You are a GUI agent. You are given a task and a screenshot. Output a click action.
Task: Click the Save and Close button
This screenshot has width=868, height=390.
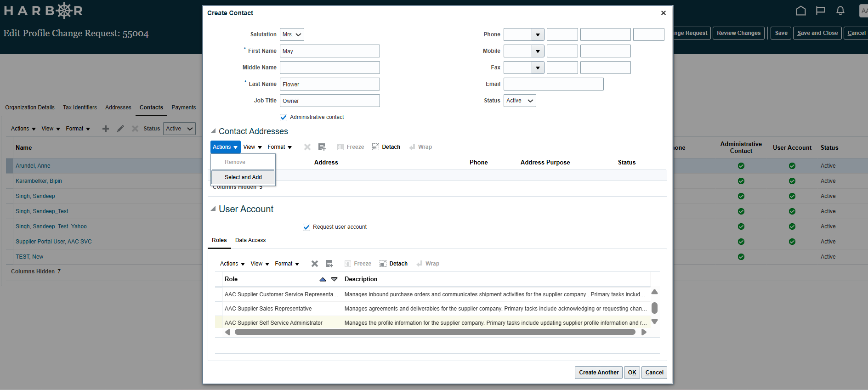[x=817, y=33]
